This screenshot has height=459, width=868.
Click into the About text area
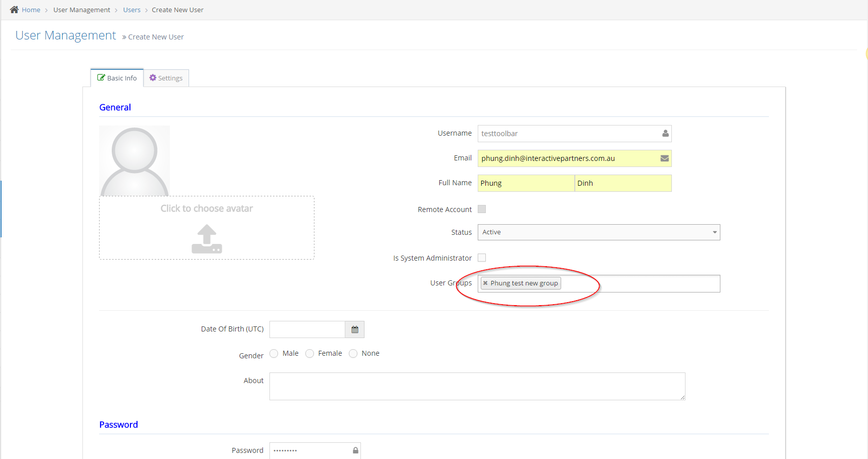[x=477, y=386]
